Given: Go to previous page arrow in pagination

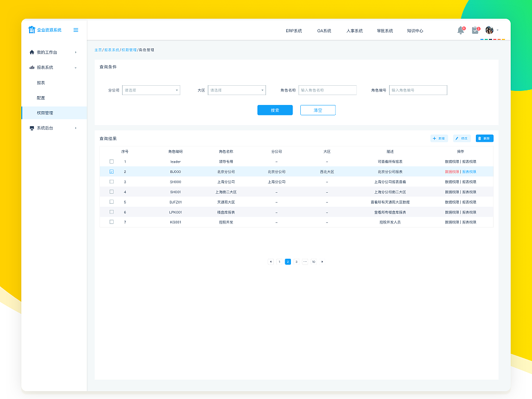Looking at the screenshot, I should [x=271, y=262].
